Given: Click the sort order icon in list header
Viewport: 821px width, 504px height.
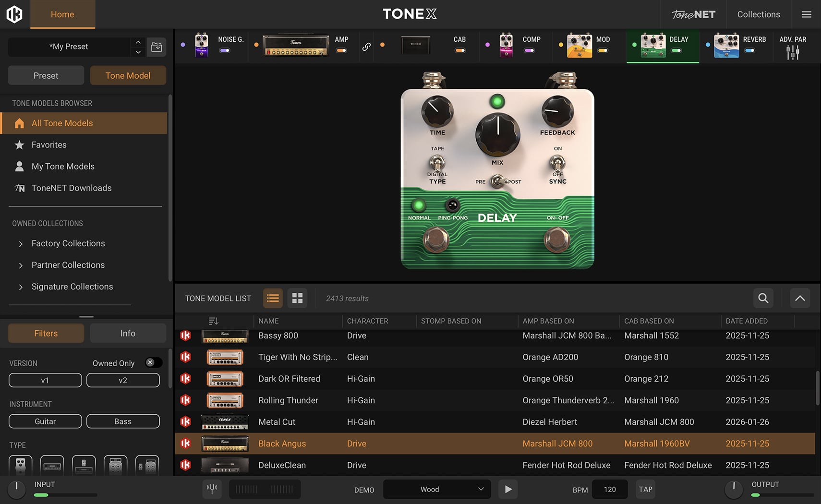Looking at the screenshot, I should [x=214, y=321].
